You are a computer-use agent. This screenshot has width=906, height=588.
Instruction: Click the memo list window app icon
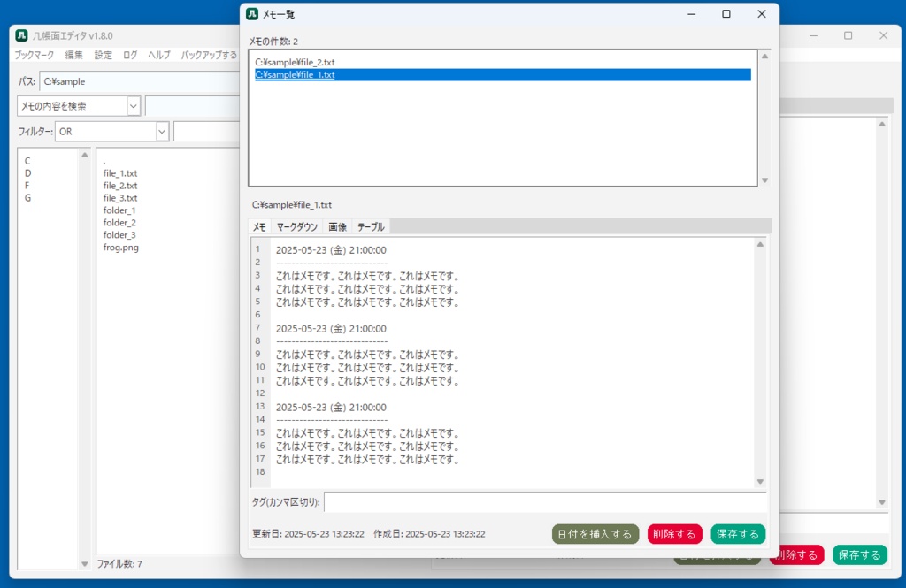(252, 14)
